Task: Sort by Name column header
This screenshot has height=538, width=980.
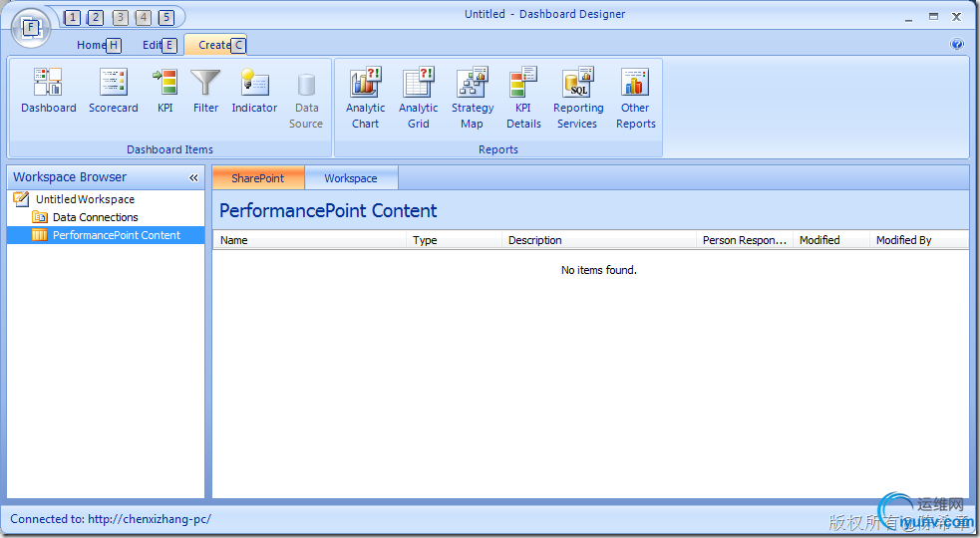Action: [x=310, y=240]
